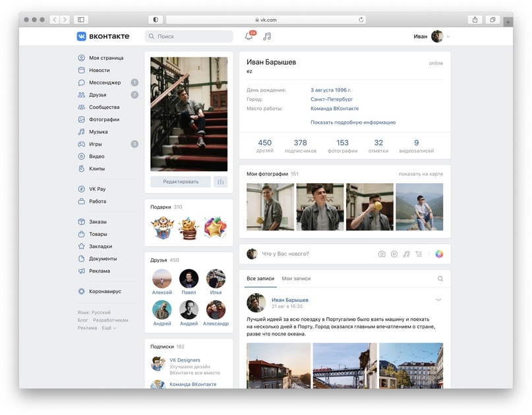Toggle Safari sidebar button

tap(81, 20)
